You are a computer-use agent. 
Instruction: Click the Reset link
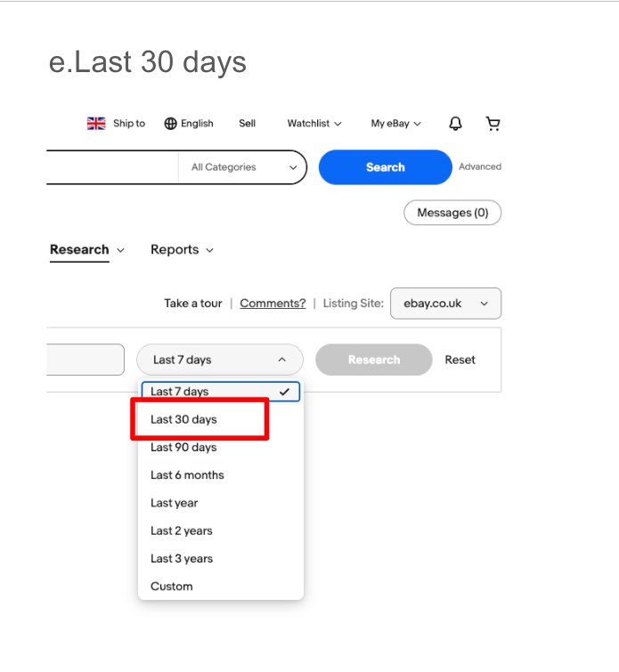tap(460, 360)
